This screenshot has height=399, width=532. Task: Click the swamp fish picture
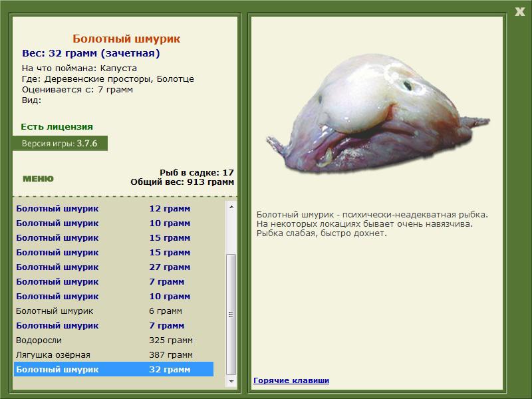pyautogui.click(x=377, y=114)
